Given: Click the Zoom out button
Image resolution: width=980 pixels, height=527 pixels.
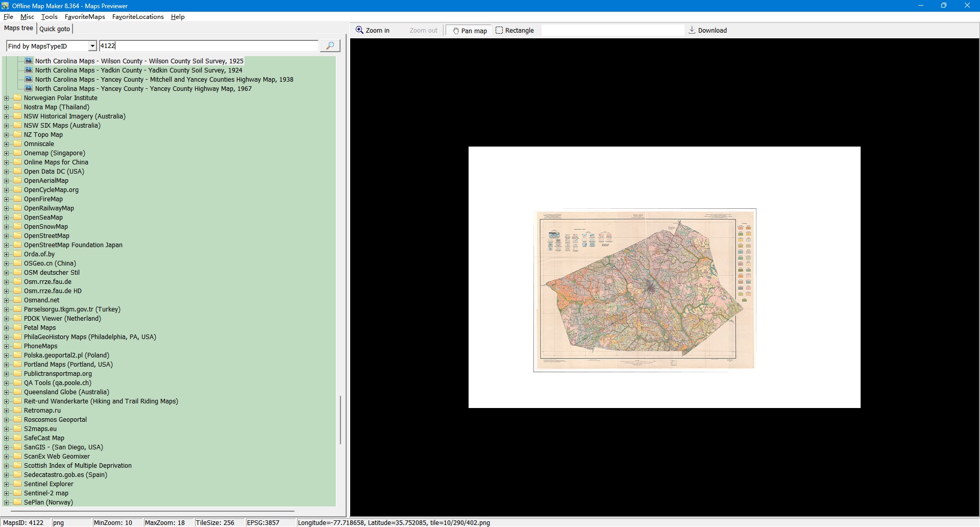Looking at the screenshot, I should (x=423, y=31).
